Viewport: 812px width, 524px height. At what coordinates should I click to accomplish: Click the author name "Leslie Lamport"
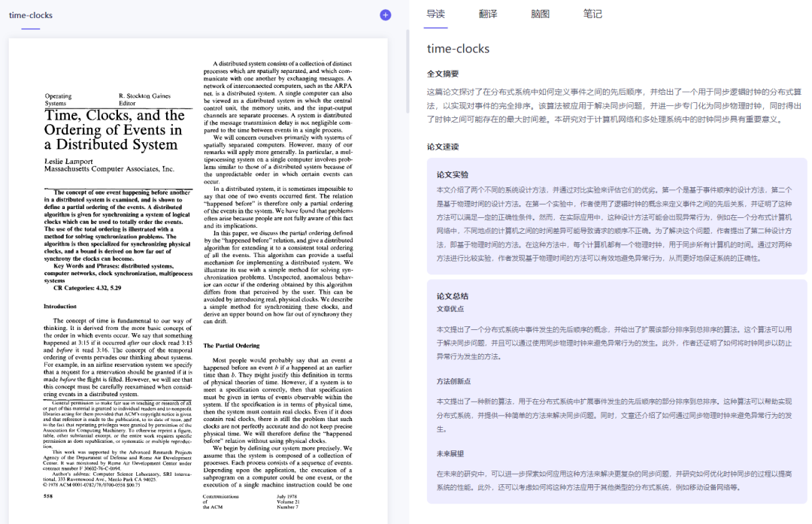(x=68, y=161)
